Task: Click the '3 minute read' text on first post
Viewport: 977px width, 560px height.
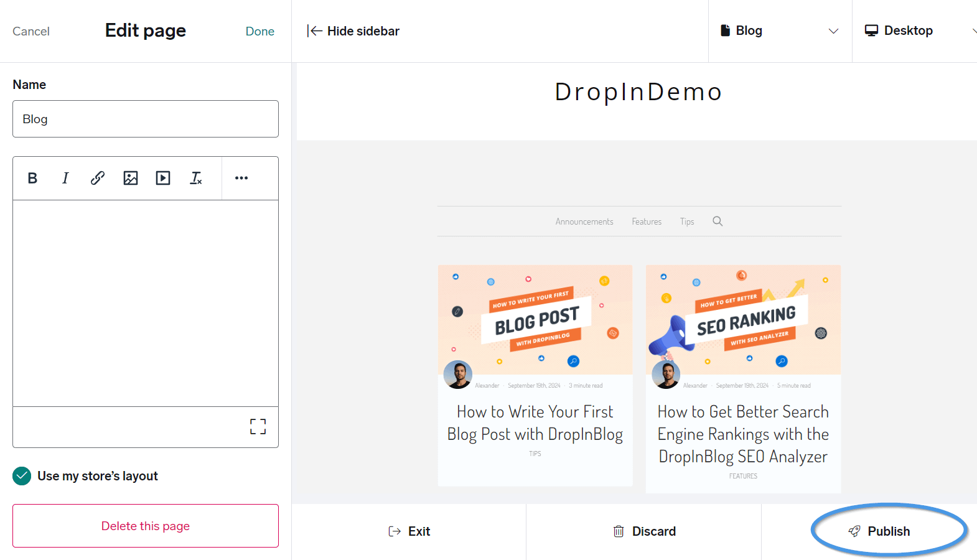Action: coord(586,386)
